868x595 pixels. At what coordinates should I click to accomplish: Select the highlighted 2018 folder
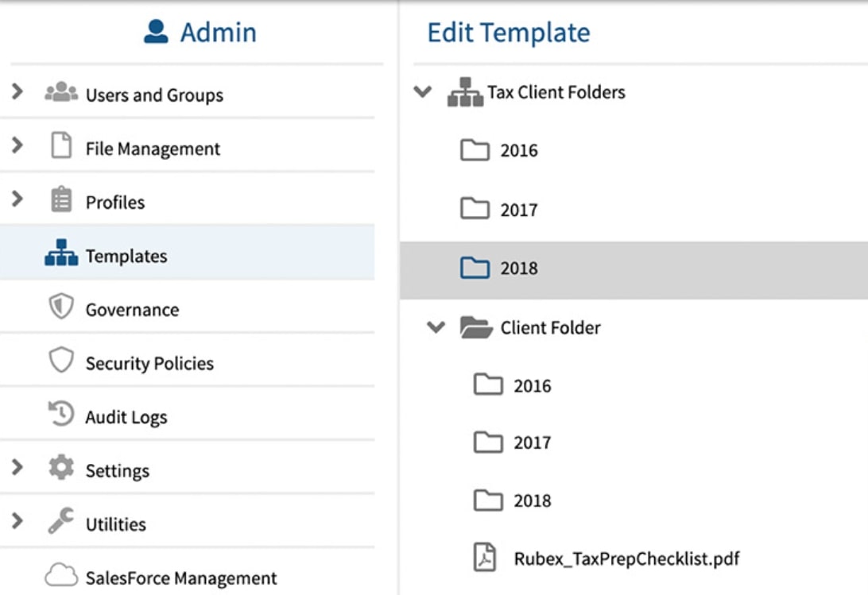click(x=634, y=270)
